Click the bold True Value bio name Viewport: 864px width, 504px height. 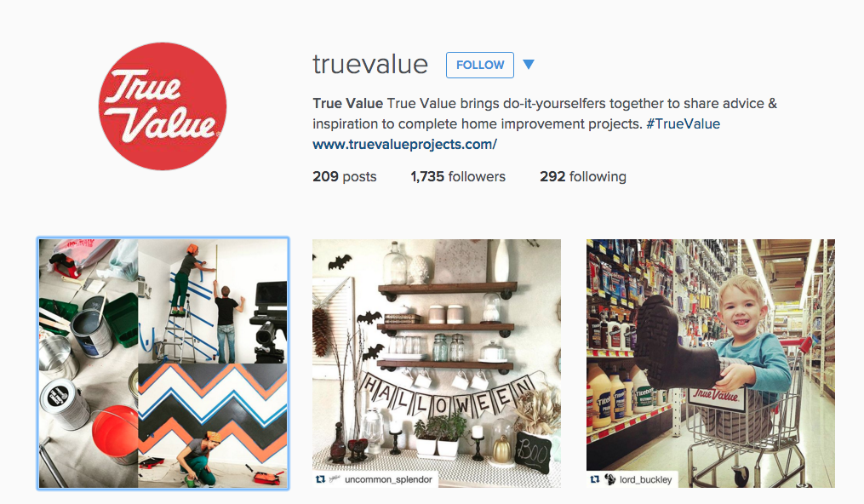pyautogui.click(x=347, y=104)
